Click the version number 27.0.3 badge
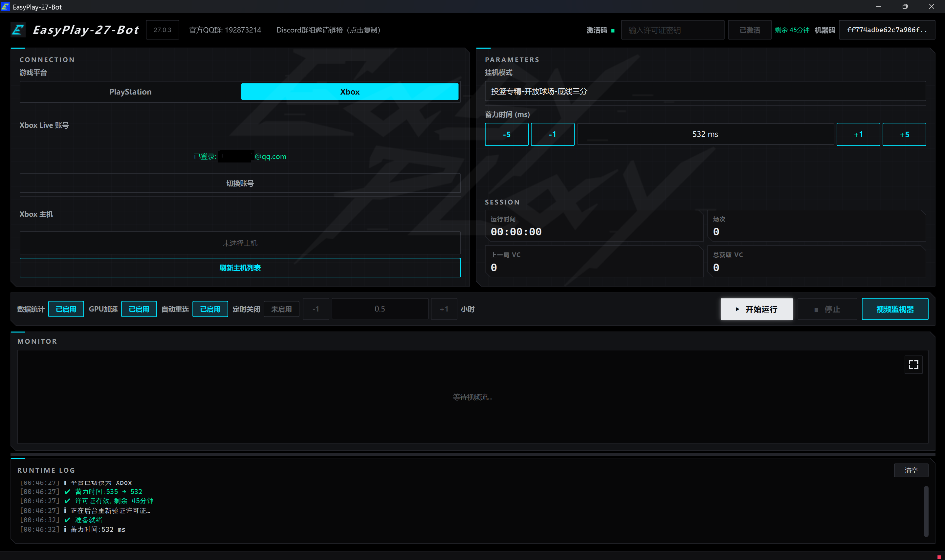 162,30
